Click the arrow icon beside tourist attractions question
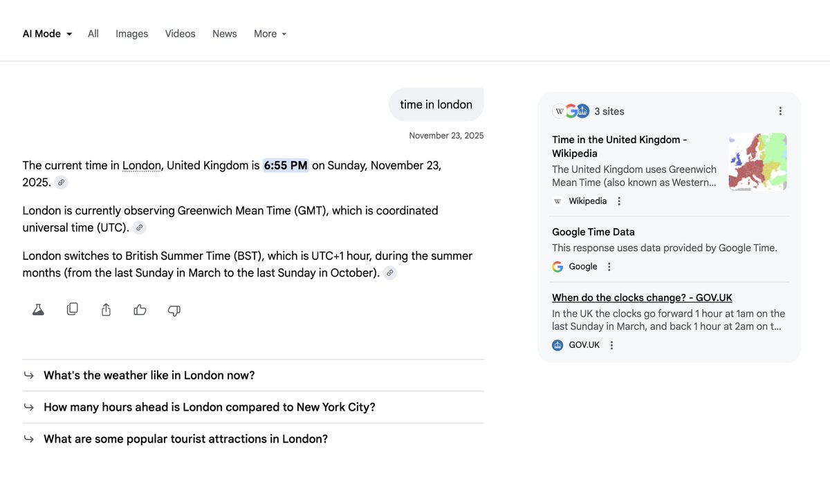The height and width of the screenshot is (504, 830). tap(28, 439)
